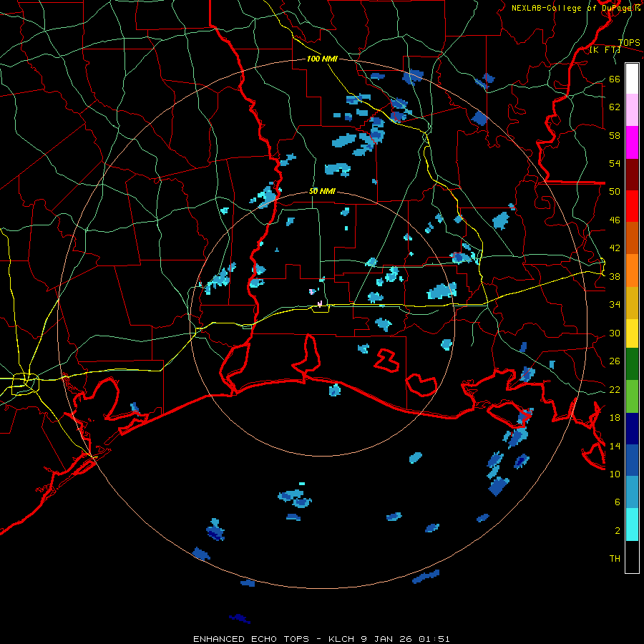Click the dark green legend swatch
The height and width of the screenshot is (644, 644).
632,364
